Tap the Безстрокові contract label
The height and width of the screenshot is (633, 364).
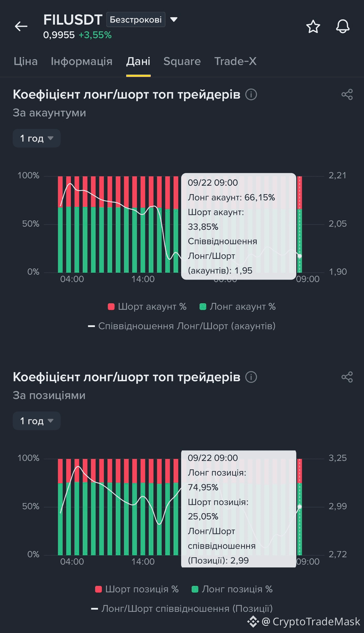tap(136, 19)
